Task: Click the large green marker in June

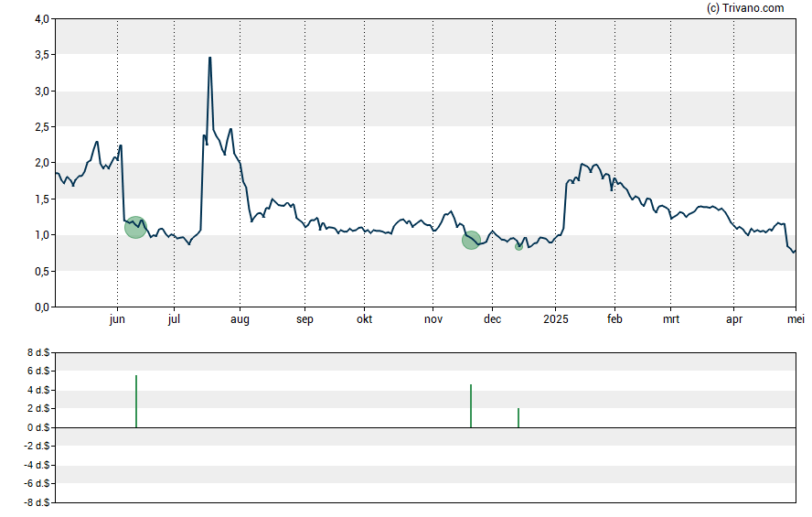Action: [x=135, y=228]
